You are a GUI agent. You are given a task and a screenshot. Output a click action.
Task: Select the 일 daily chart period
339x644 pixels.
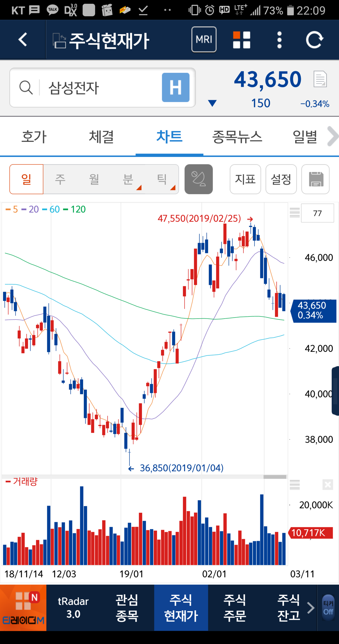[26, 179]
